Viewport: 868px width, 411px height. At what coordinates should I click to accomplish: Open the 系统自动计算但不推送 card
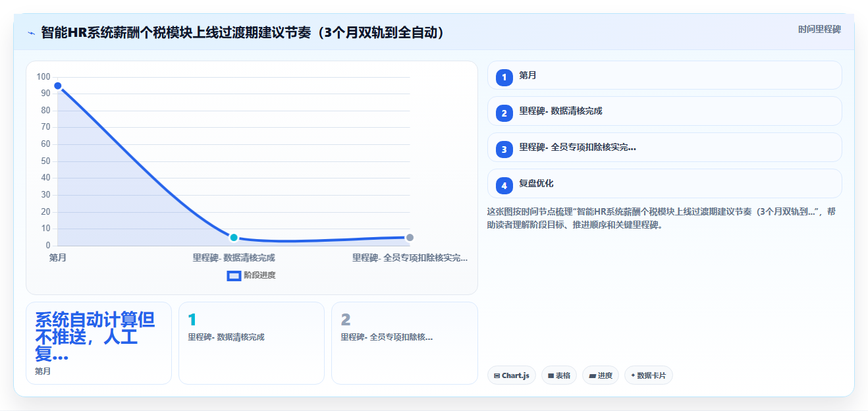[99, 342]
